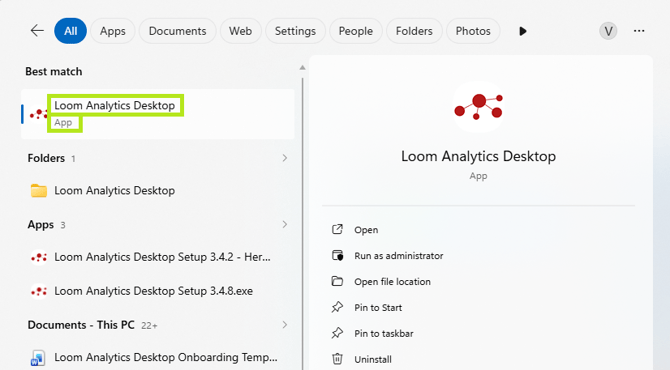This screenshot has width=670, height=370.
Task: Click the Pin to Start pin icon
Action: click(x=337, y=307)
